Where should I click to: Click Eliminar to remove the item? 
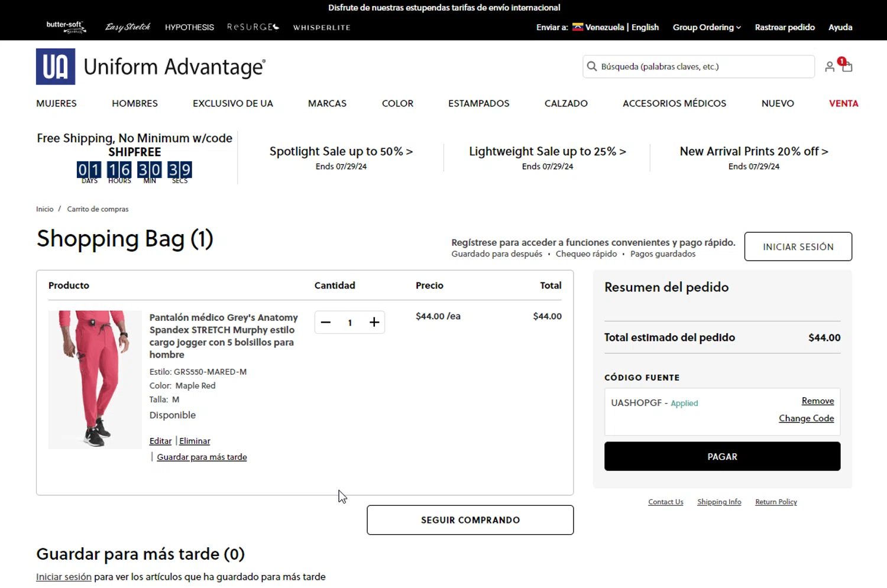point(195,441)
